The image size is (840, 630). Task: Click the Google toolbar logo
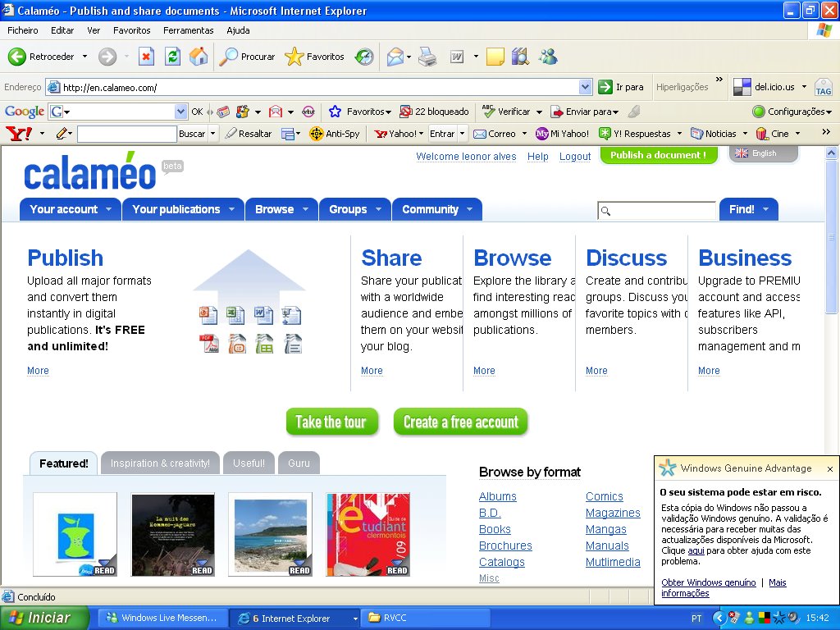click(x=24, y=112)
